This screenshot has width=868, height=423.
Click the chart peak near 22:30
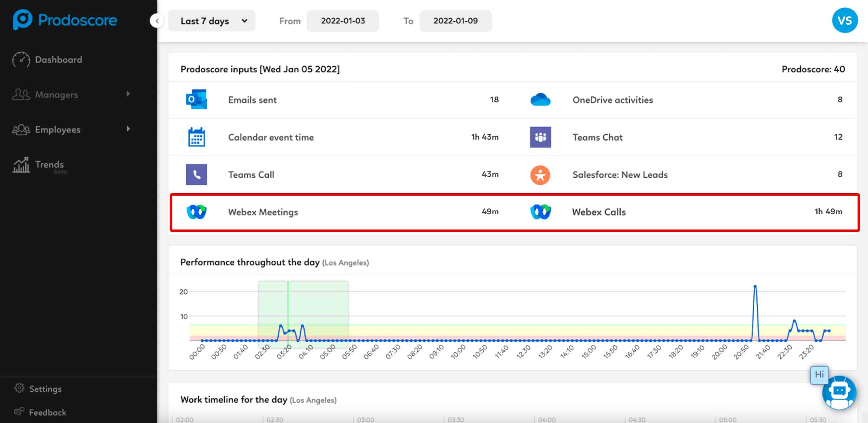(x=794, y=321)
